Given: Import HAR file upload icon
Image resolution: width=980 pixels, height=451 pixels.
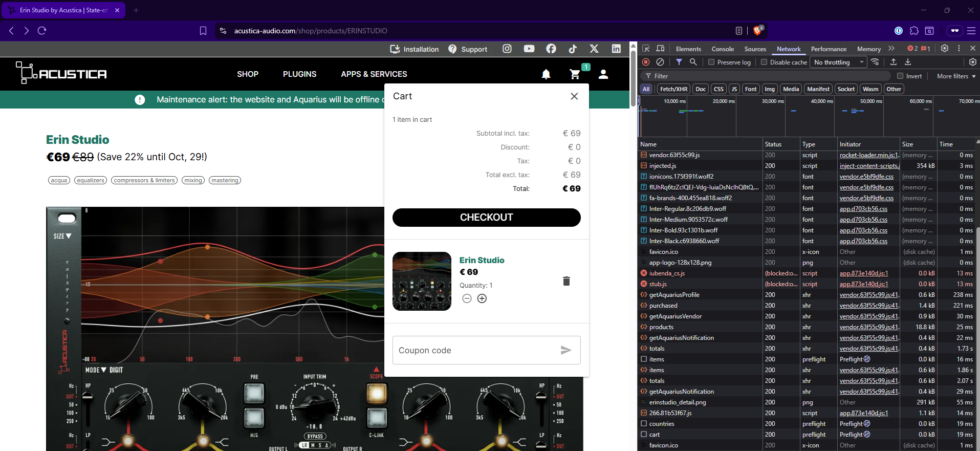Looking at the screenshot, I should (x=894, y=62).
